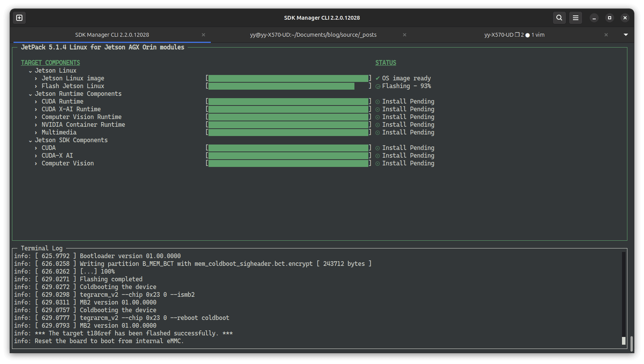Image resolution: width=644 pixels, height=364 pixels.
Task: Expand the CUDA Runtime row
Action: 36,102
